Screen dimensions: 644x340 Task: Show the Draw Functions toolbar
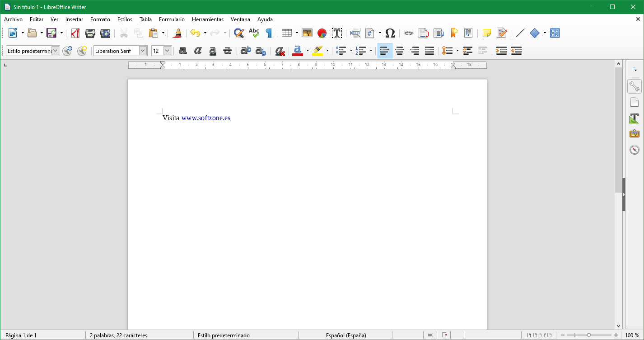pyautogui.click(x=555, y=33)
